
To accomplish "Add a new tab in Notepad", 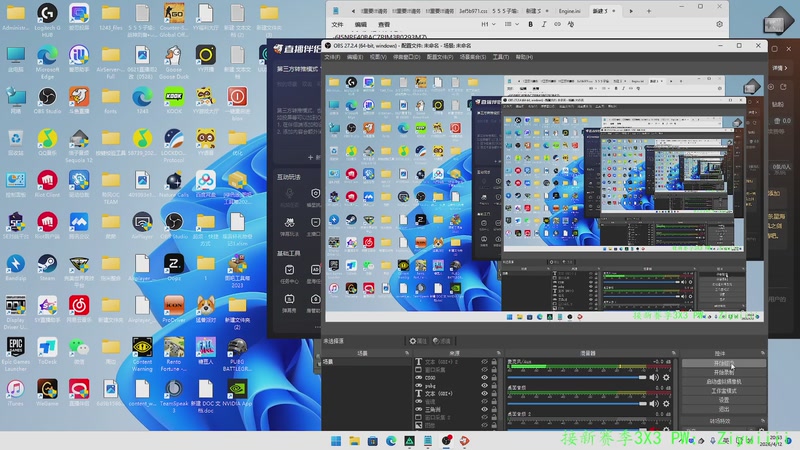I will pos(648,11).
